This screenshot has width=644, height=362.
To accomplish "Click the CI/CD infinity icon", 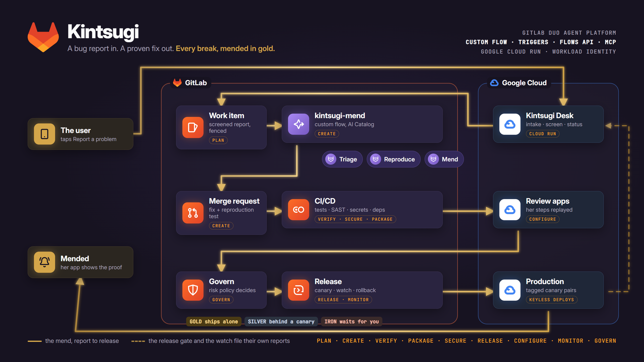I will click(299, 210).
